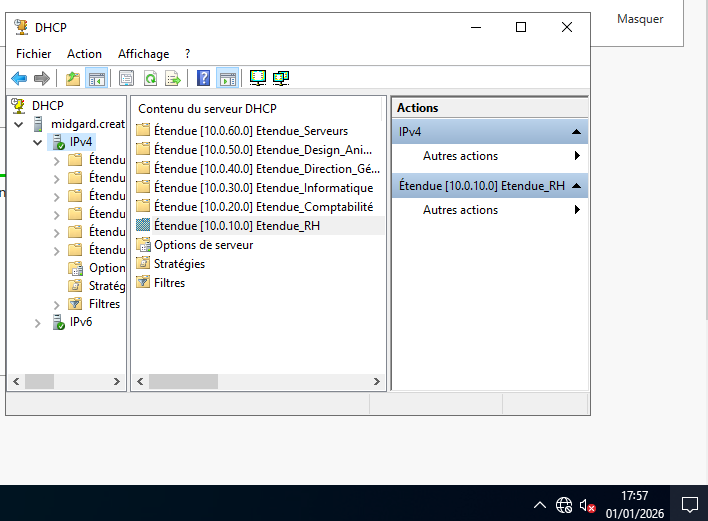Click tree pane scrollbar left arrow
The width and height of the screenshot is (708, 521).
tap(16, 381)
